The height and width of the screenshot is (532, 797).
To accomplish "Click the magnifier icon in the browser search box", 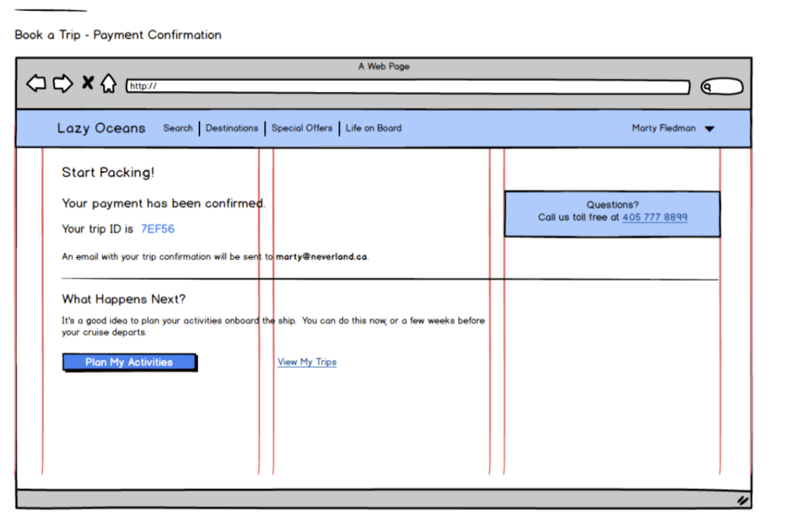I will pos(707,87).
